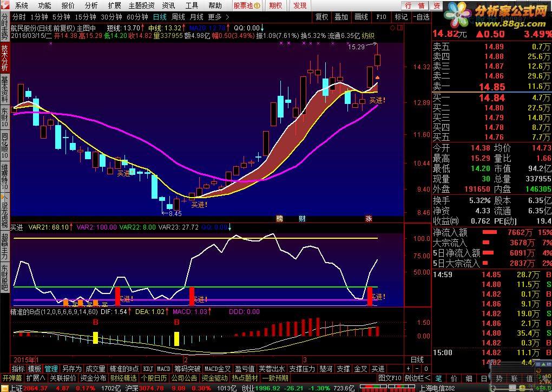The image size is (552, 392).
Task: Select the MACD金叉 indicator tab
Action: (x=218, y=369)
